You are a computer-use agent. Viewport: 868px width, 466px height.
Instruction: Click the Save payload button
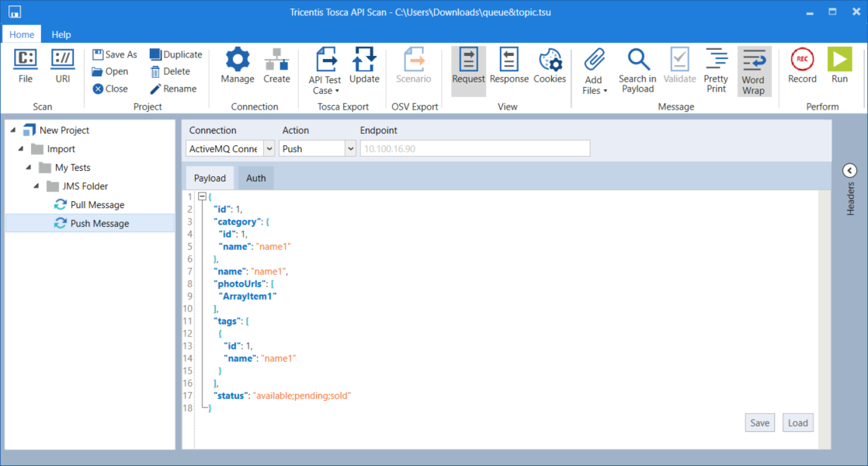coord(759,423)
